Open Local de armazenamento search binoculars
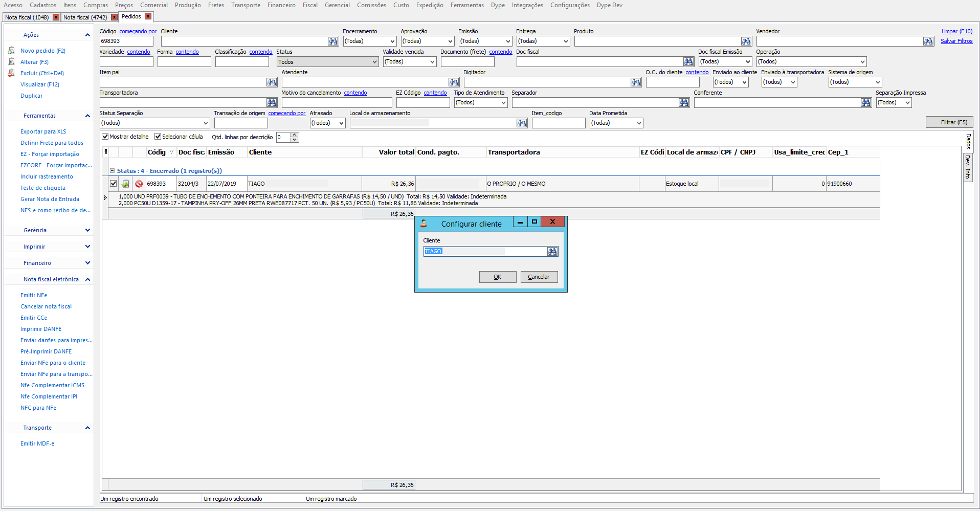 tap(522, 123)
